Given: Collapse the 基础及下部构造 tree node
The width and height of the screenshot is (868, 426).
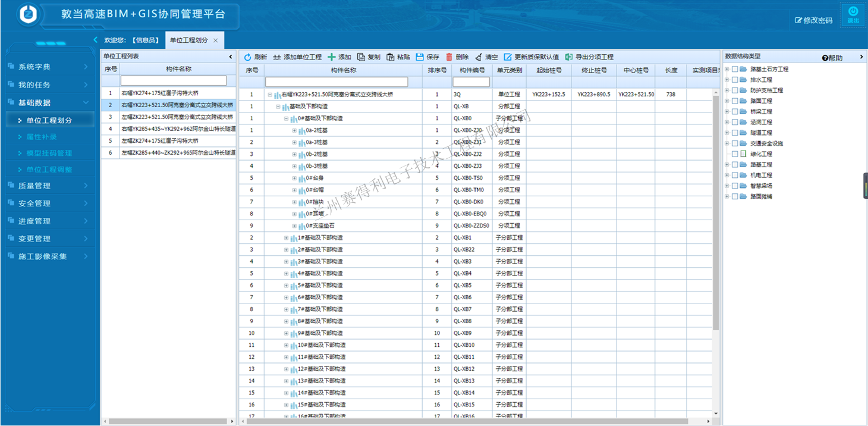Looking at the screenshot, I should coord(278,106).
